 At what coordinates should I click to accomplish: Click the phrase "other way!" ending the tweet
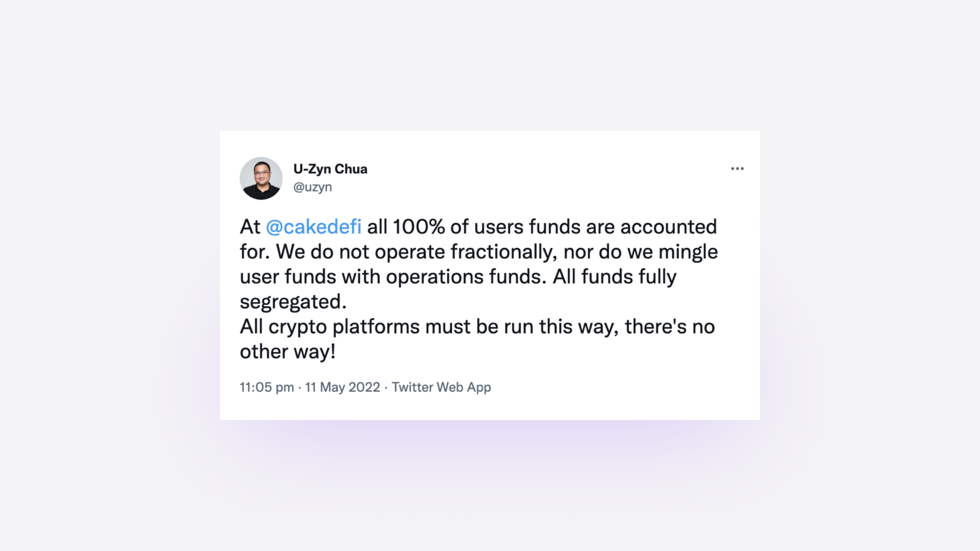[287, 351]
